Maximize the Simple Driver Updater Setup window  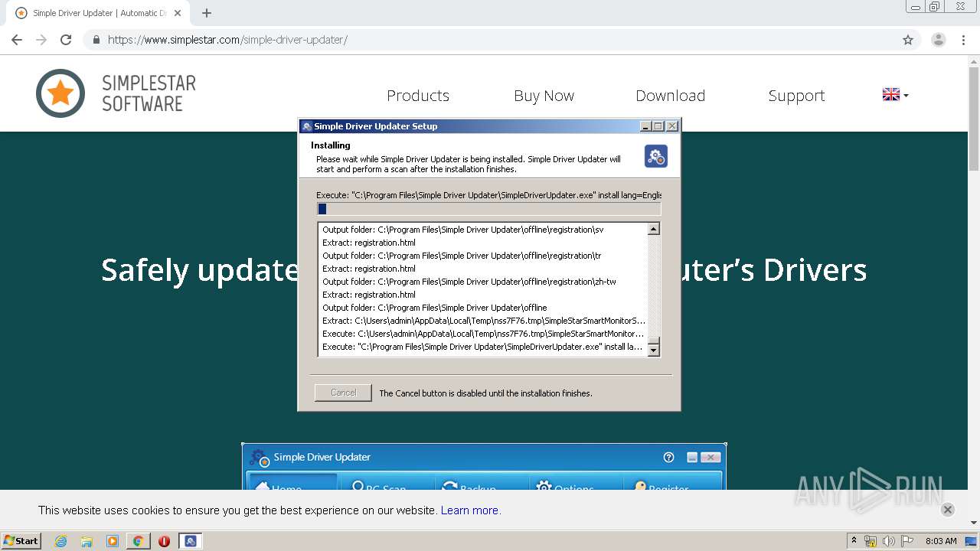[x=658, y=126]
